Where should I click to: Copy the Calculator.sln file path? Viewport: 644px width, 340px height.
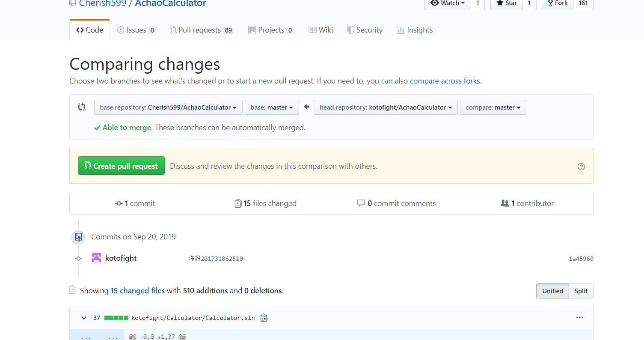click(264, 318)
